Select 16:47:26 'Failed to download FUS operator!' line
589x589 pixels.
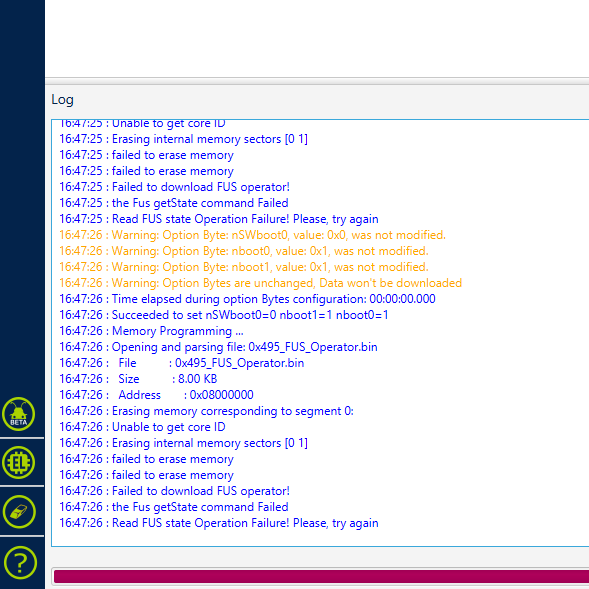click(x=175, y=491)
